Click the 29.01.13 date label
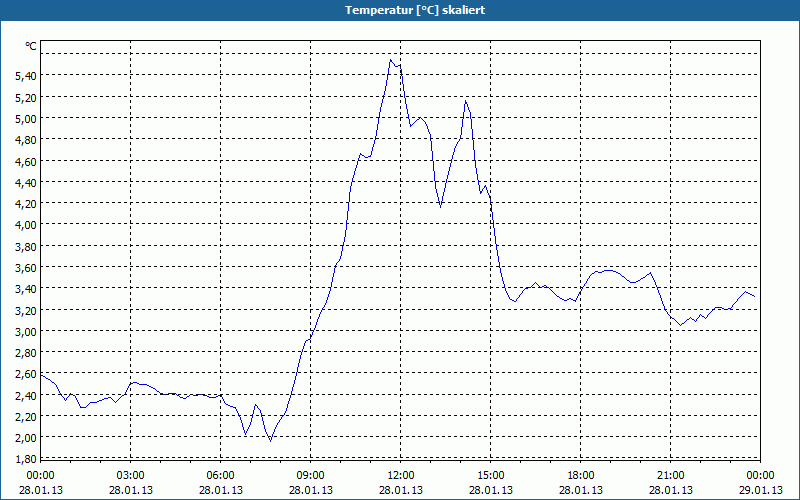Image resolution: width=800 pixels, height=500 pixels. click(x=760, y=490)
